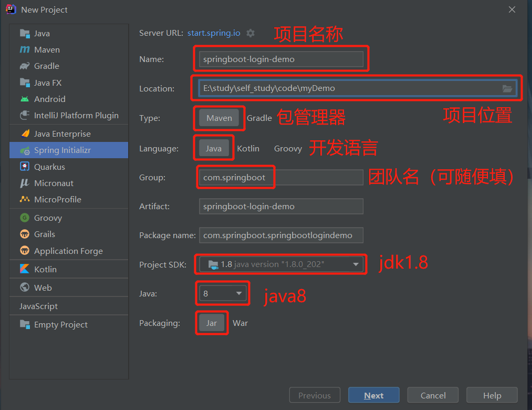Select War packaging

(x=240, y=323)
